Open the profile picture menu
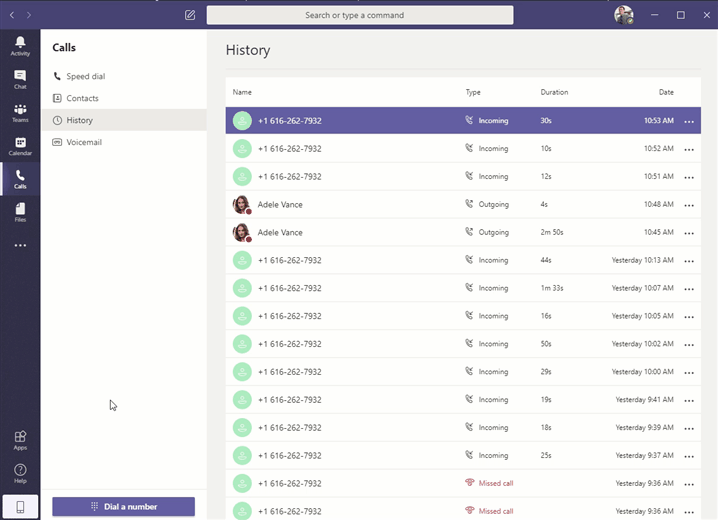 (x=624, y=15)
